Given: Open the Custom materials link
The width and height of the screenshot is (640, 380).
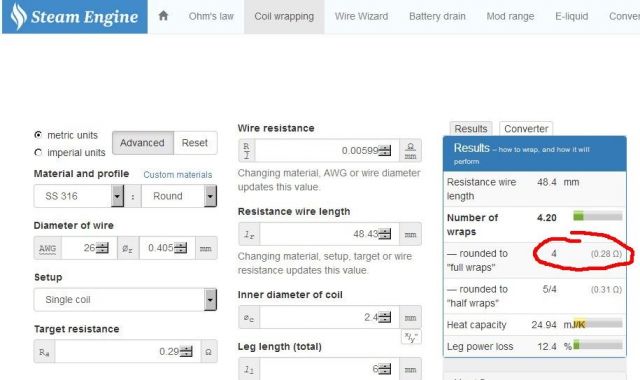Looking at the screenshot, I should (x=178, y=175).
